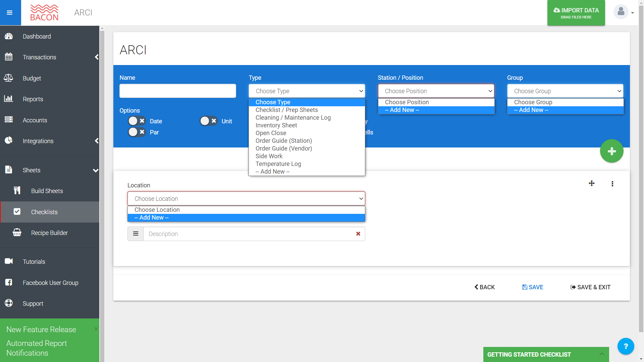Click the move handle crosshair icon
This screenshot has height=362, width=644.
592,183
